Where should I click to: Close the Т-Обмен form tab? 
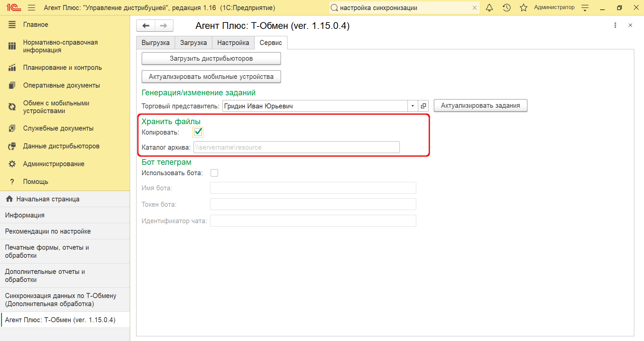630,25
